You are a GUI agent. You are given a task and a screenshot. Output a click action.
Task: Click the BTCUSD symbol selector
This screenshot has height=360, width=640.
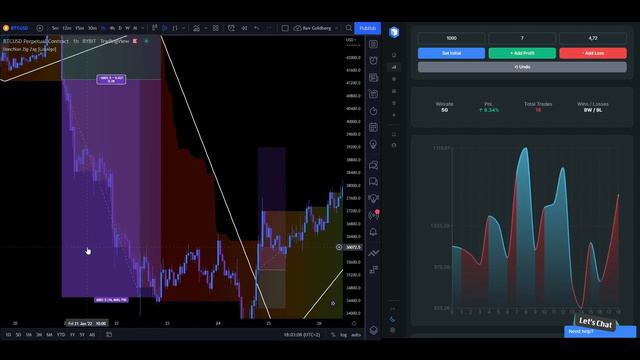point(16,28)
